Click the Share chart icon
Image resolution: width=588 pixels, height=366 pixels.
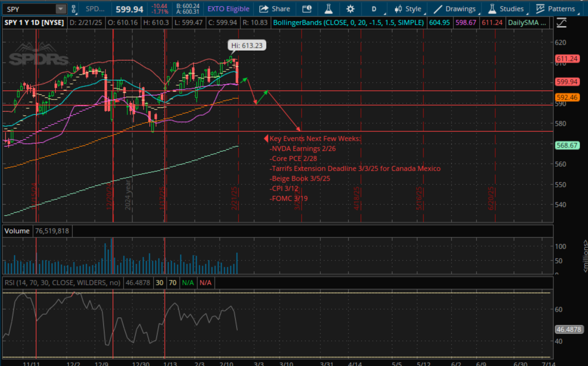(274, 9)
